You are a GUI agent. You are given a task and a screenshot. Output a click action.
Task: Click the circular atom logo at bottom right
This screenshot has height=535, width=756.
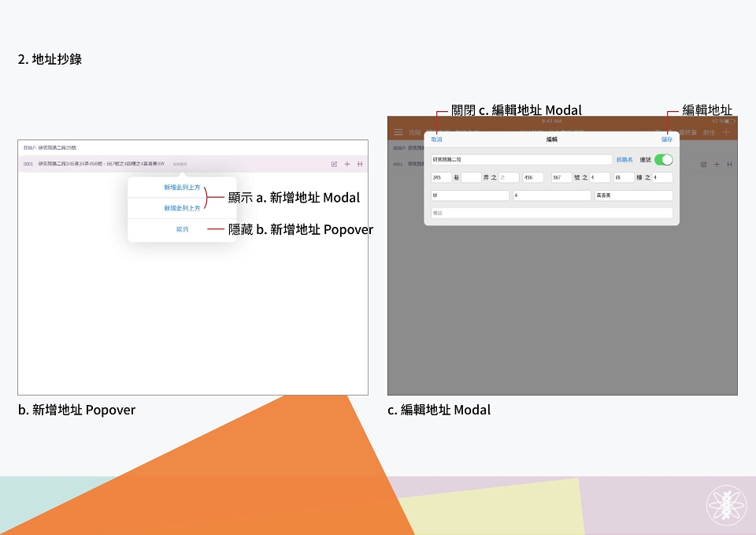pos(727,505)
